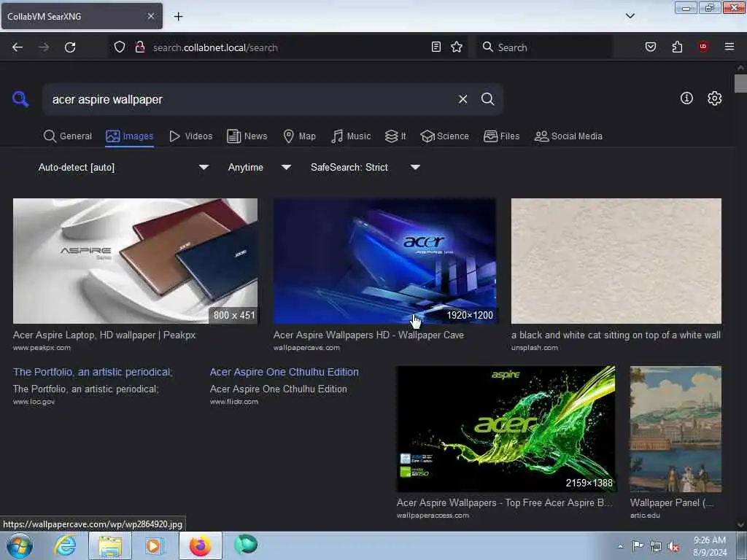Open the Windows Start orb

point(20,545)
